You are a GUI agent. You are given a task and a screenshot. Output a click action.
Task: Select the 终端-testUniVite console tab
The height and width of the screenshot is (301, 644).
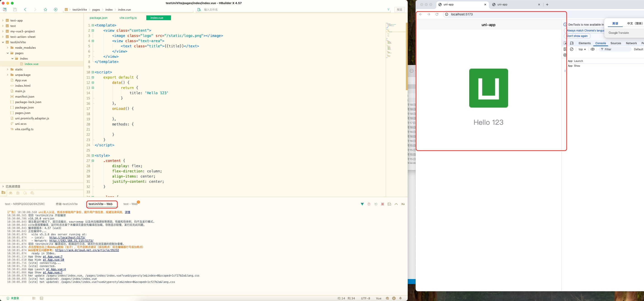tap(67, 204)
